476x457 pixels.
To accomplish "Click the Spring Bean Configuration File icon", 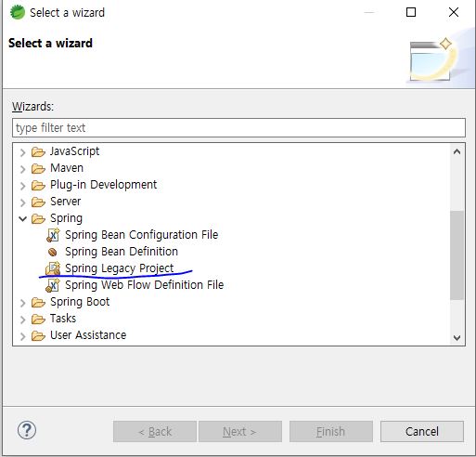I will 53,235.
